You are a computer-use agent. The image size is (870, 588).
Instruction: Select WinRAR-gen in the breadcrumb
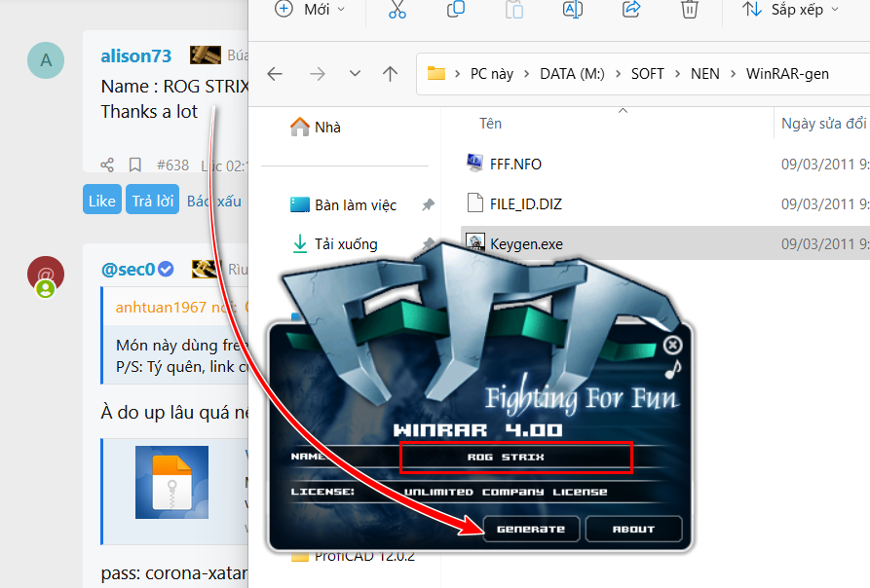point(787,74)
